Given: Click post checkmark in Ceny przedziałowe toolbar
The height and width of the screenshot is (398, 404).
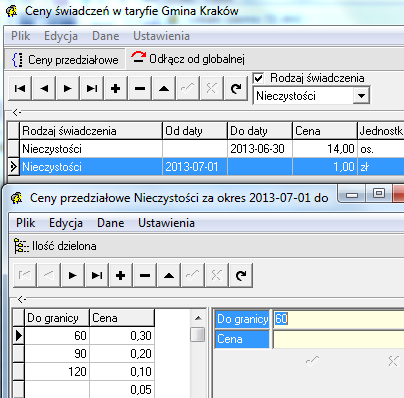Looking at the screenshot, I should click(x=193, y=275).
